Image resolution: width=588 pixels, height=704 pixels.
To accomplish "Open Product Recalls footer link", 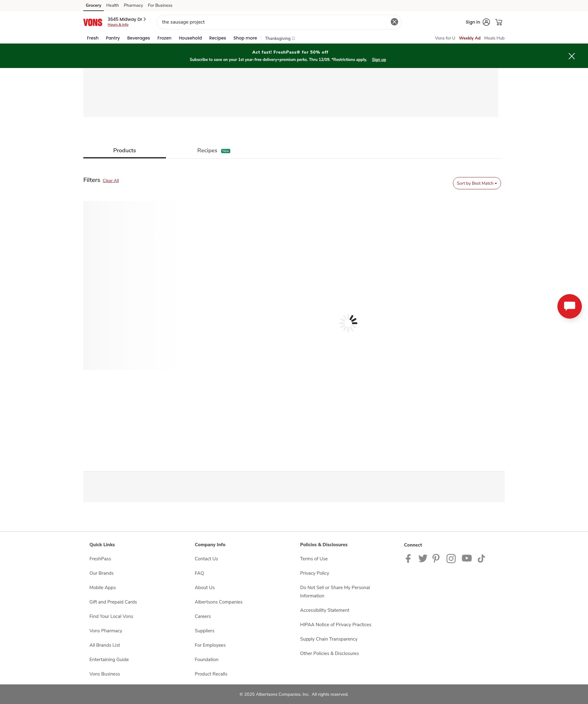I will click(x=211, y=674).
